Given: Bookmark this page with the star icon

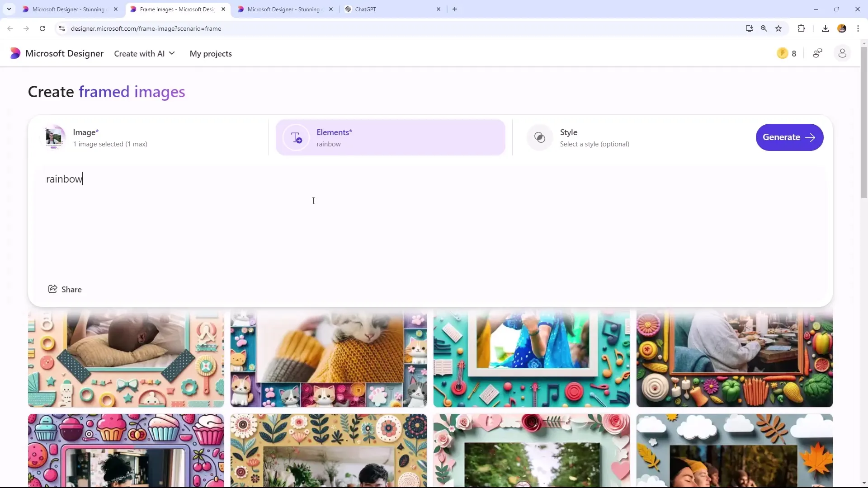Looking at the screenshot, I should tap(778, 28).
